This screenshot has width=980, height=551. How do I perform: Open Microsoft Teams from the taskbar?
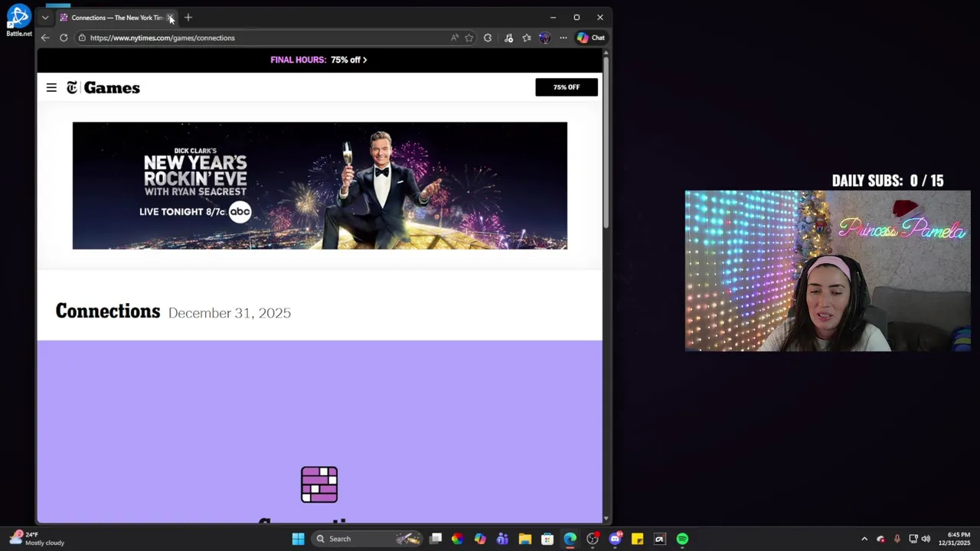pyautogui.click(x=502, y=539)
